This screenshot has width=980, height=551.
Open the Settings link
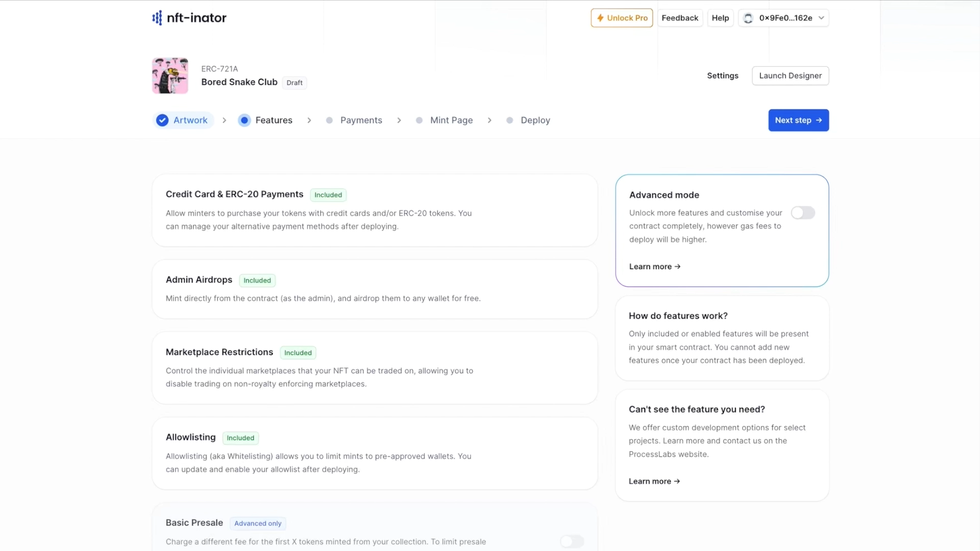tap(722, 76)
